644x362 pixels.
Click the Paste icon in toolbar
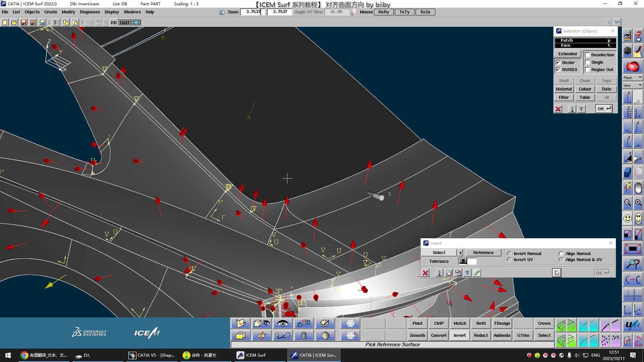click(x=75, y=22)
